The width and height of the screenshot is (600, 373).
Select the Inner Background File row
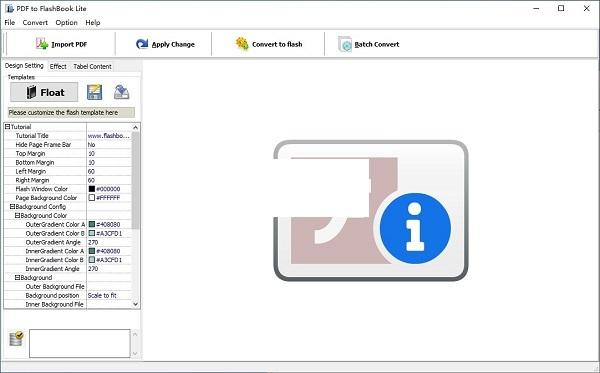click(68, 304)
